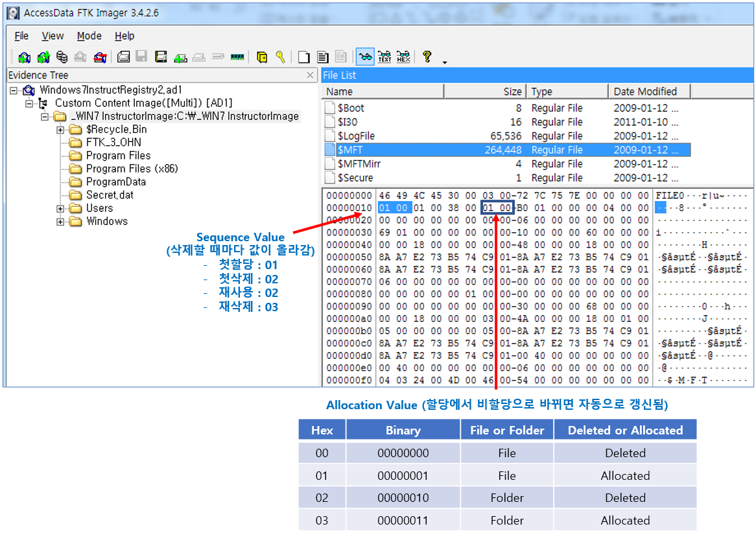Close the Evidence Tree pane
The image size is (756, 533).
[x=310, y=75]
